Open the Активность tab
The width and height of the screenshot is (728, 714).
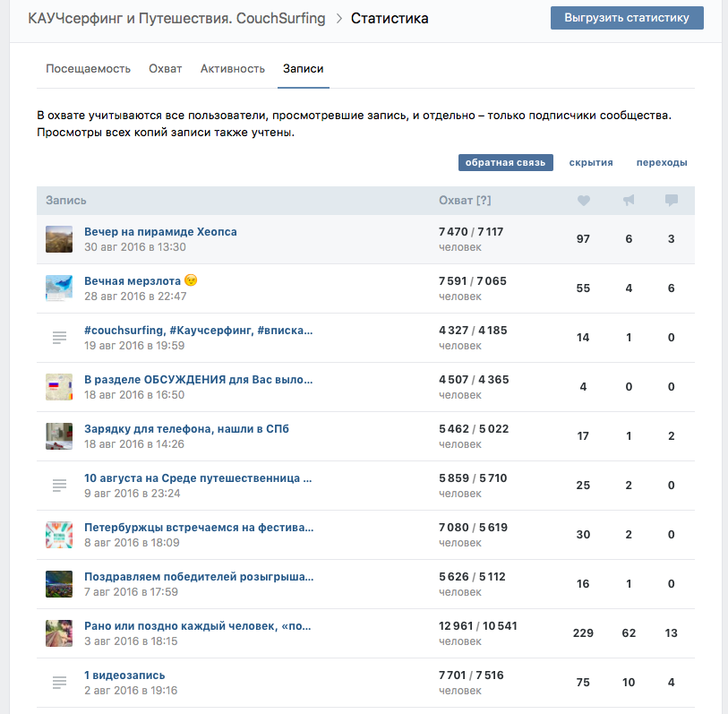point(233,69)
